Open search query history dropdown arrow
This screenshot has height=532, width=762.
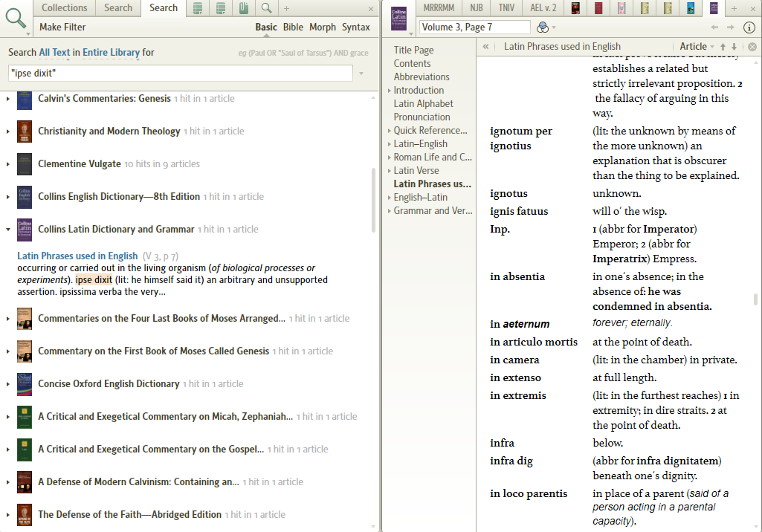361,74
